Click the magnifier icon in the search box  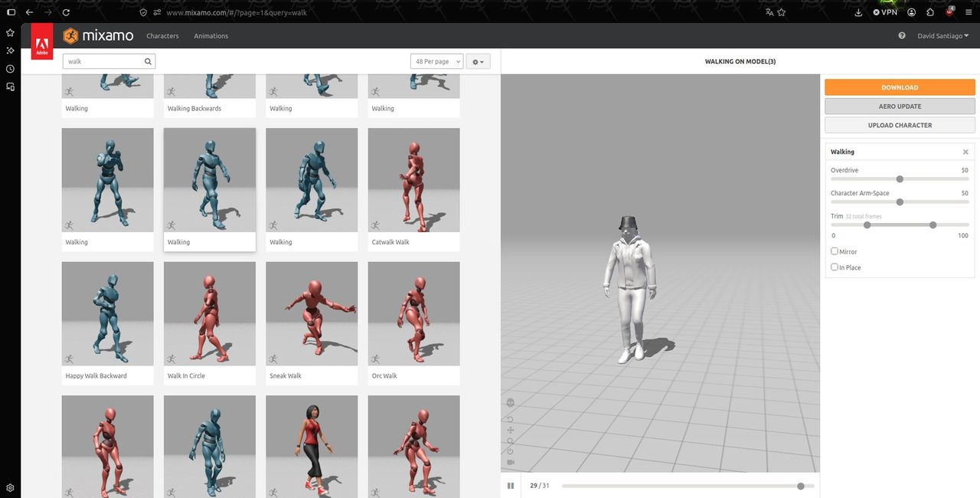coord(148,61)
